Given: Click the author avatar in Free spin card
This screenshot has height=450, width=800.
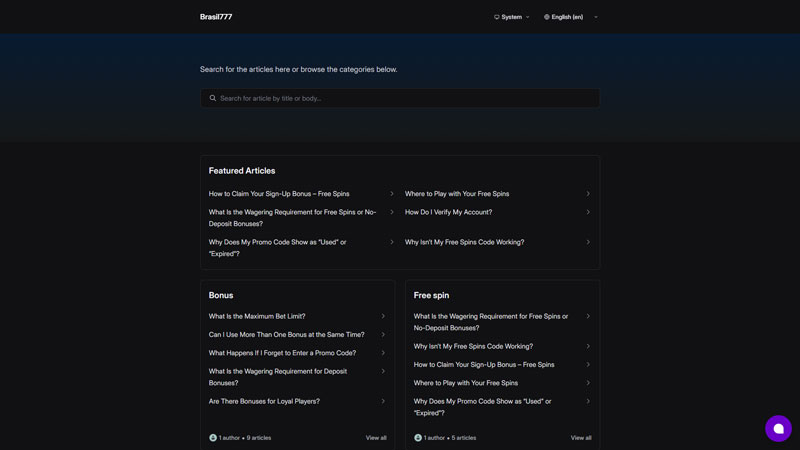Looking at the screenshot, I should tap(418, 438).
